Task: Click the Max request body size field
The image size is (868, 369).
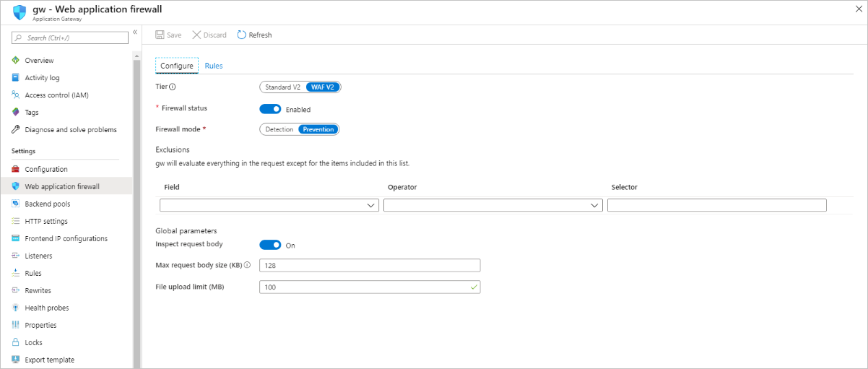Action: point(370,265)
